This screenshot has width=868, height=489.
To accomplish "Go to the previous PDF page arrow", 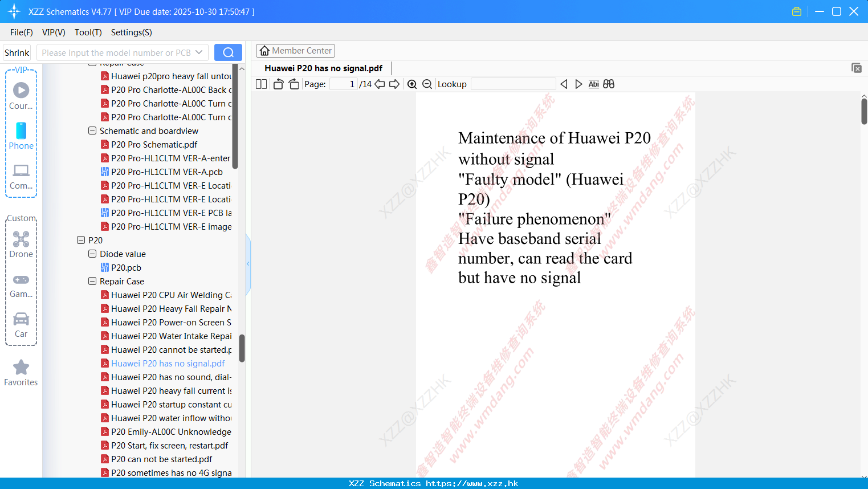I will tap(380, 84).
